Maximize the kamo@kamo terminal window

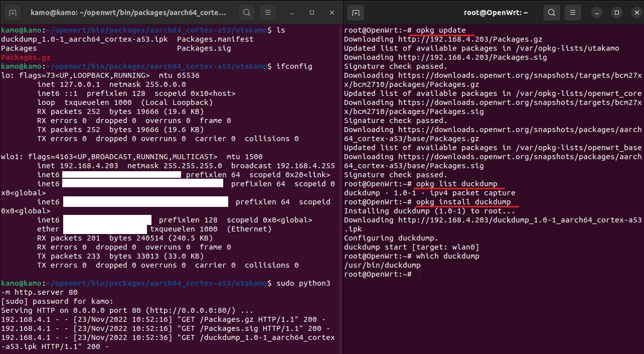(312, 12)
